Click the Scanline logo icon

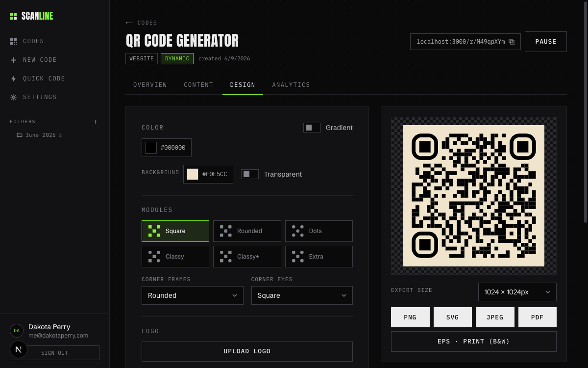point(13,16)
